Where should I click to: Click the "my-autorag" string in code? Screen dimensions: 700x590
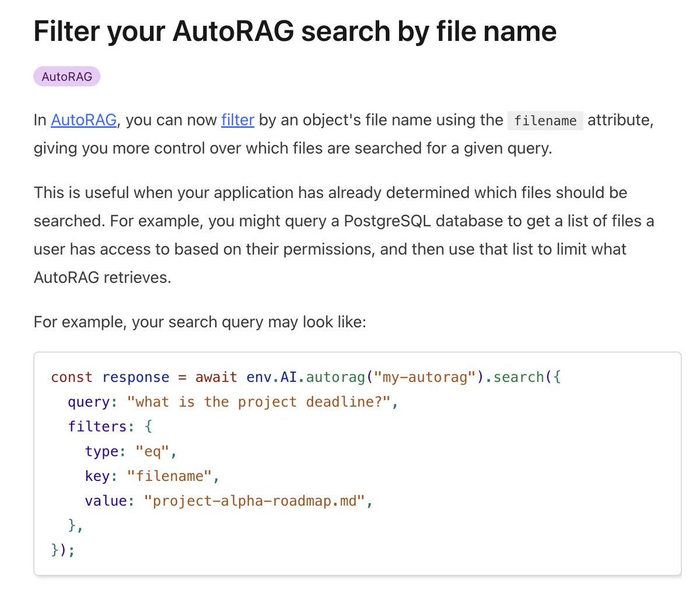tap(425, 377)
